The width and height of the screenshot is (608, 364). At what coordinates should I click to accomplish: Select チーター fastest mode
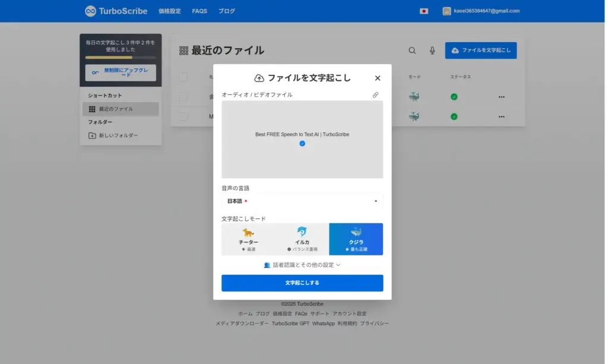[248, 239]
